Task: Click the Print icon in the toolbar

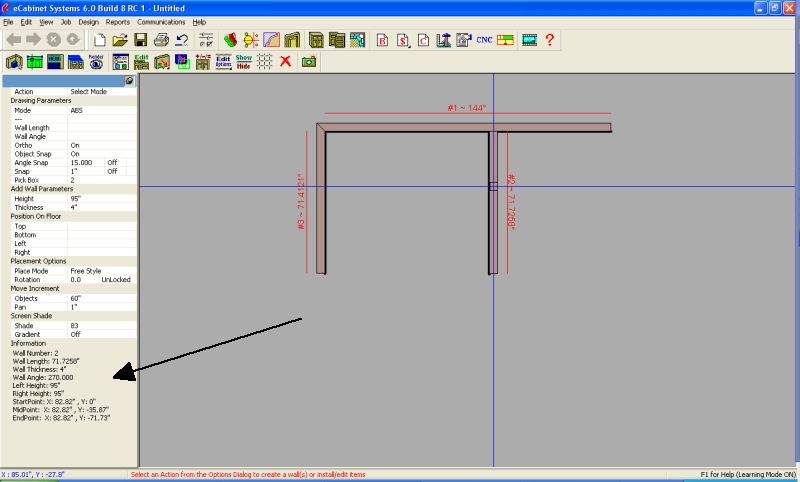Action: coord(161,40)
